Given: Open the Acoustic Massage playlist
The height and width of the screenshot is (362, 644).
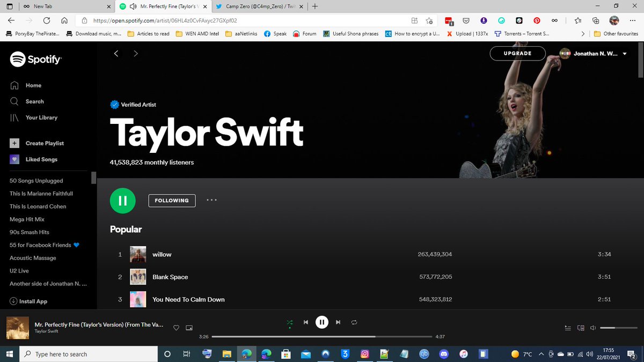Looking at the screenshot, I should click(33, 258).
